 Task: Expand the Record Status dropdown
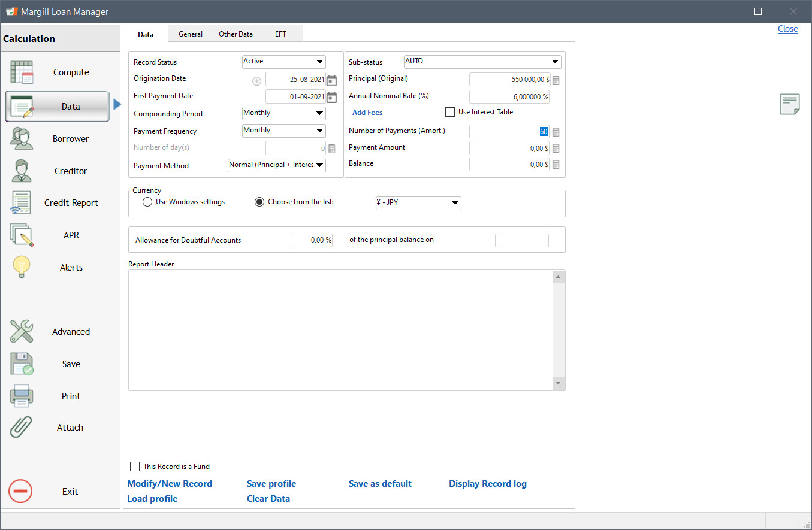[283, 62]
